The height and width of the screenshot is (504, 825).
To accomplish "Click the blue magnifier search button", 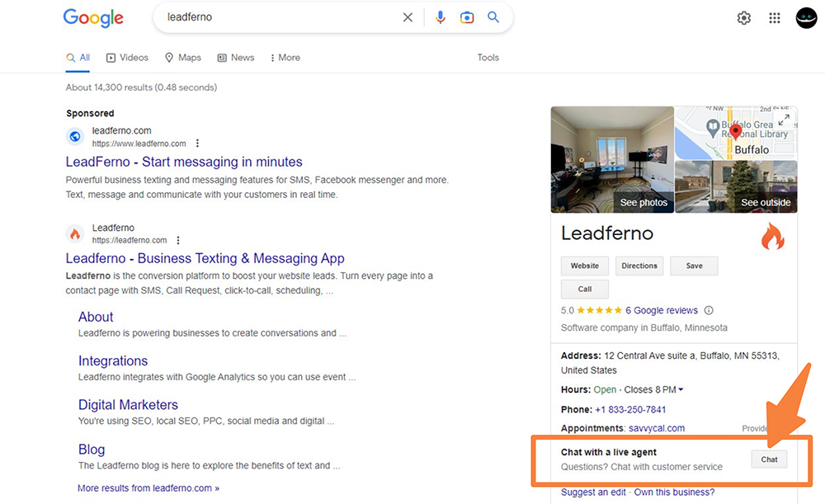I will pos(493,17).
